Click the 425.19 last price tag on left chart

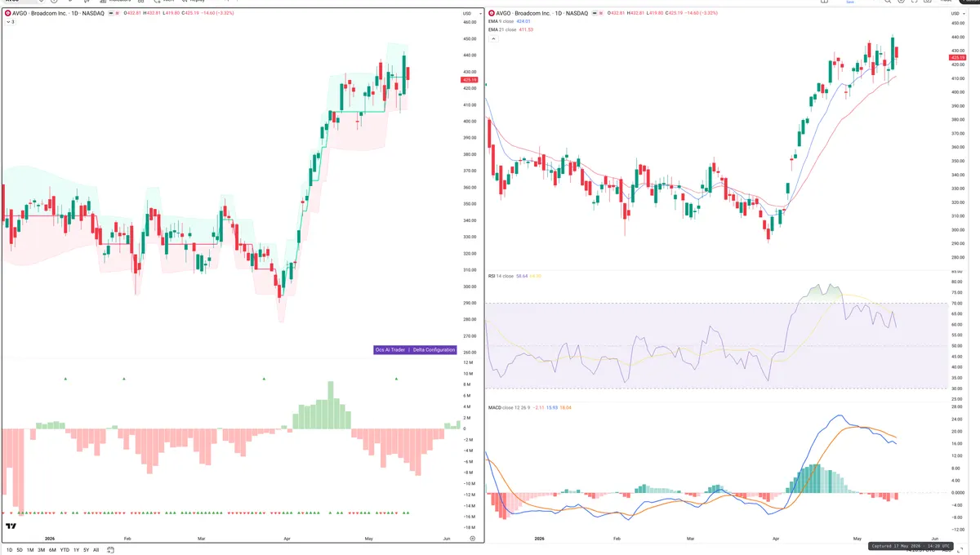point(470,80)
